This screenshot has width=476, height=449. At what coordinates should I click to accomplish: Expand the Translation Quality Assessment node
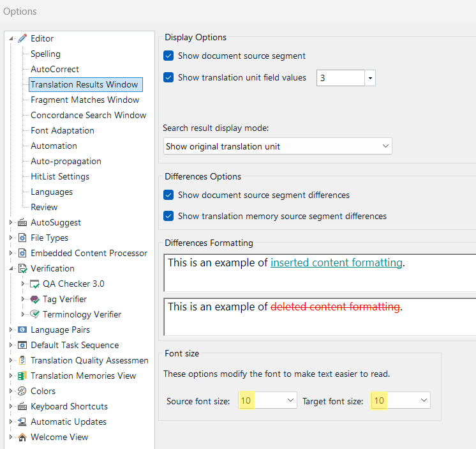point(11,360)
